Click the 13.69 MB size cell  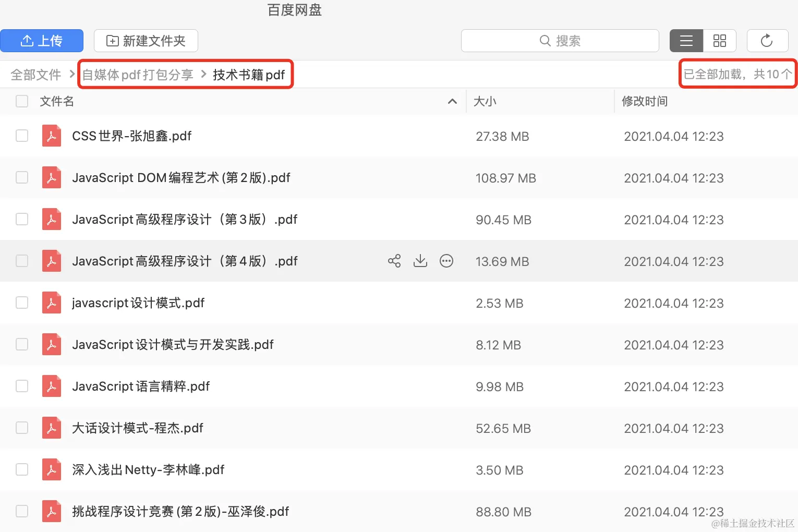(x=502, y=261)
